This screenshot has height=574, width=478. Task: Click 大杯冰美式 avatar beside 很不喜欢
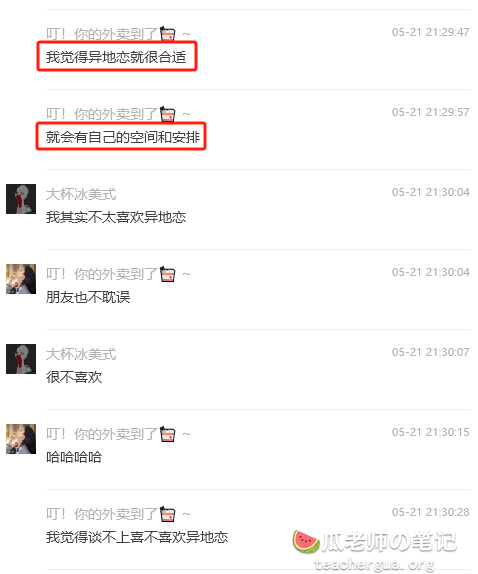(21, 359)
